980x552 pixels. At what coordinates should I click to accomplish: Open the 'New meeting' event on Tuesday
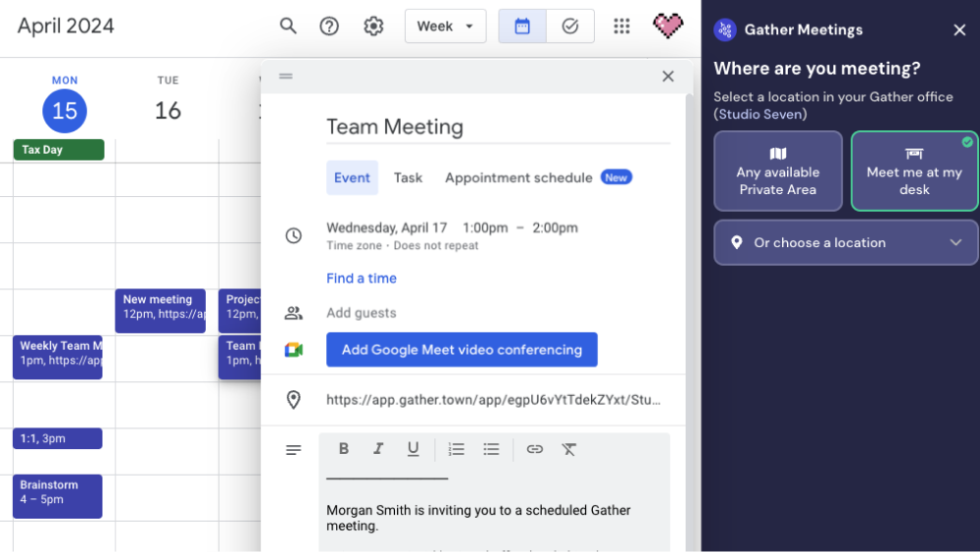click(160, 311)
